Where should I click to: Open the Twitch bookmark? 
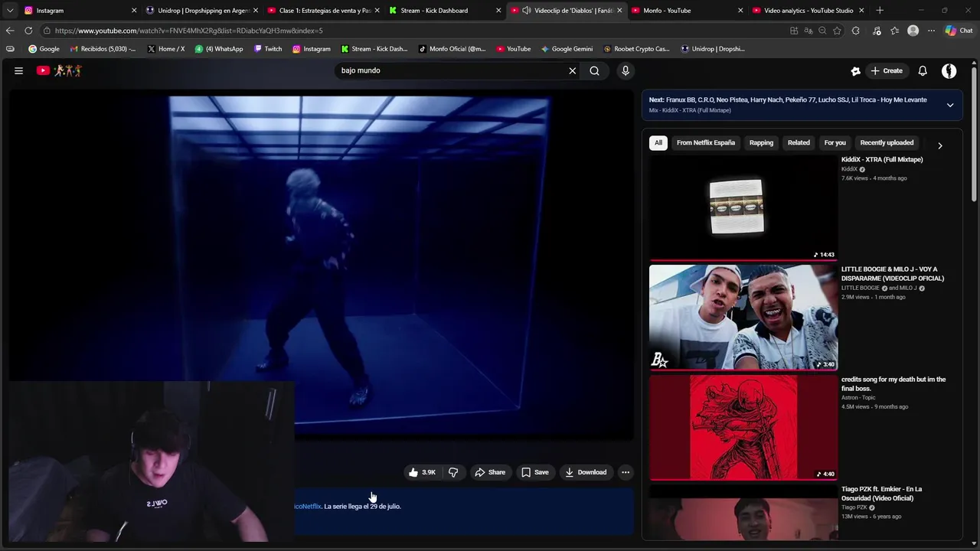click(x=268, y=49)
